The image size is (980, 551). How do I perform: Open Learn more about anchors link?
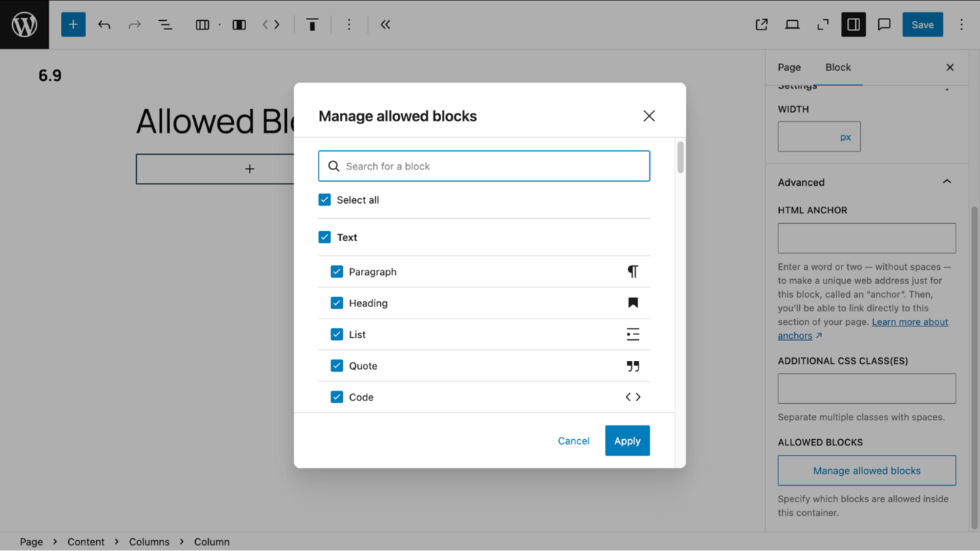[910, 321]
